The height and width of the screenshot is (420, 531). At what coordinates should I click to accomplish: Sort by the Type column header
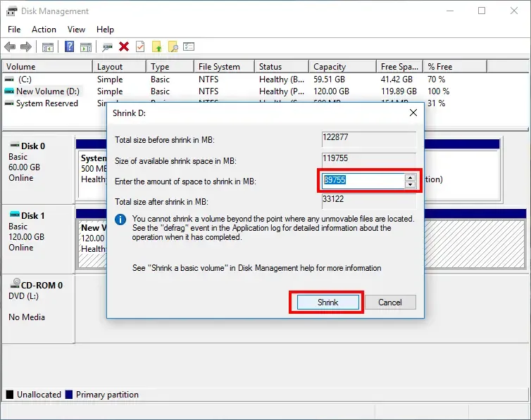(x=170, y=67)
